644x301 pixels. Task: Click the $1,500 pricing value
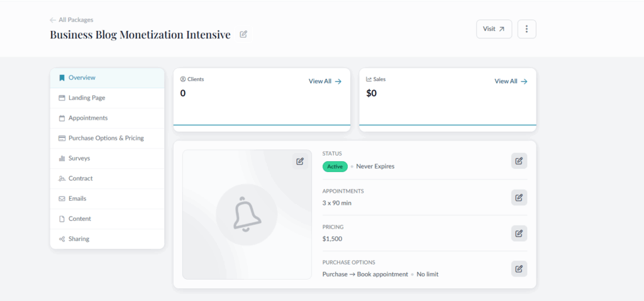coord(332,239)
